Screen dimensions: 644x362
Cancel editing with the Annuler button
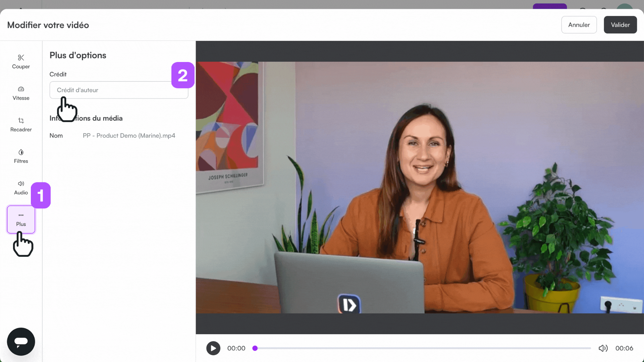point(579,24)
